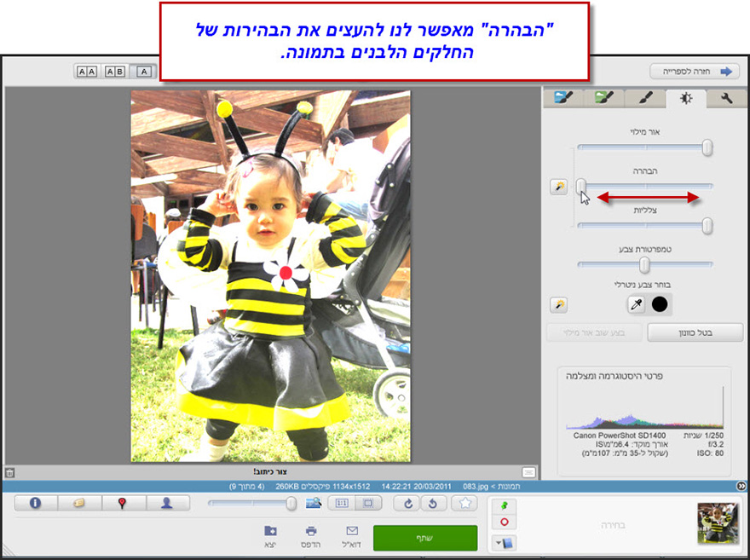Click the fill light auto-fix magic wand
The height and width of the screenshot is (560, 750).
tap(559, 186)
